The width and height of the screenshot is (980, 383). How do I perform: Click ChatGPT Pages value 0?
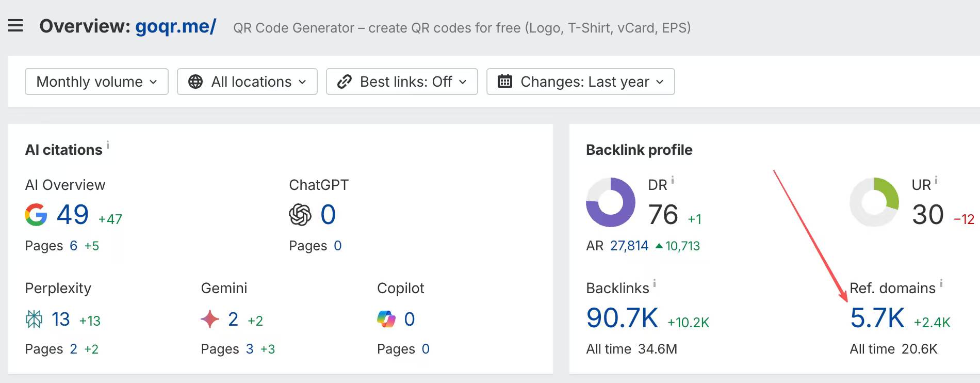[x=338, y=246]
